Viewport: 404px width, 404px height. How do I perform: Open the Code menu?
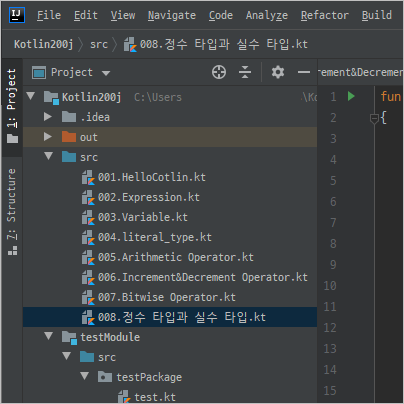221,15
